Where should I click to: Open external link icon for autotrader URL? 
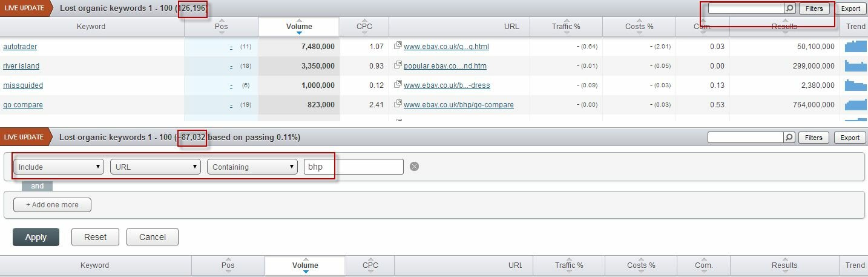pyautogui.click(x=398, y=46)
